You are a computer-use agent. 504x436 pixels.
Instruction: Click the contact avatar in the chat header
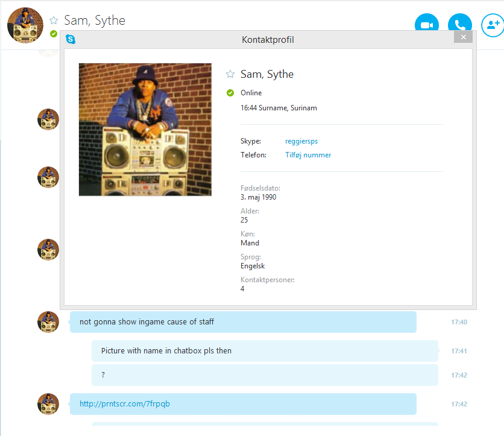point(25,25)
